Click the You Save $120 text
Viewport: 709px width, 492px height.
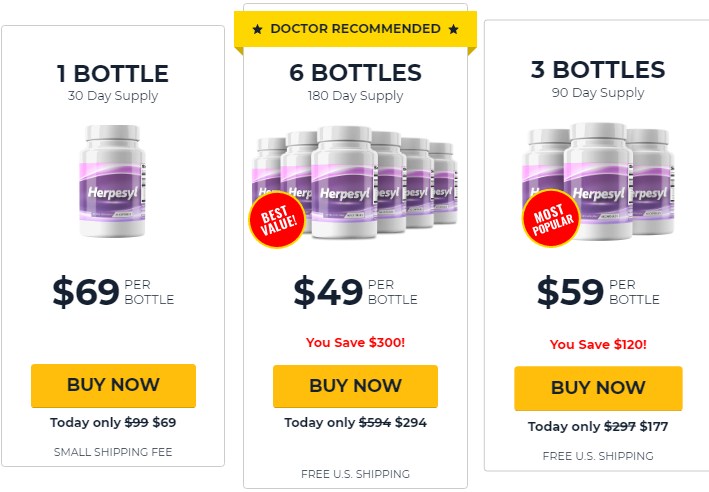598,345
